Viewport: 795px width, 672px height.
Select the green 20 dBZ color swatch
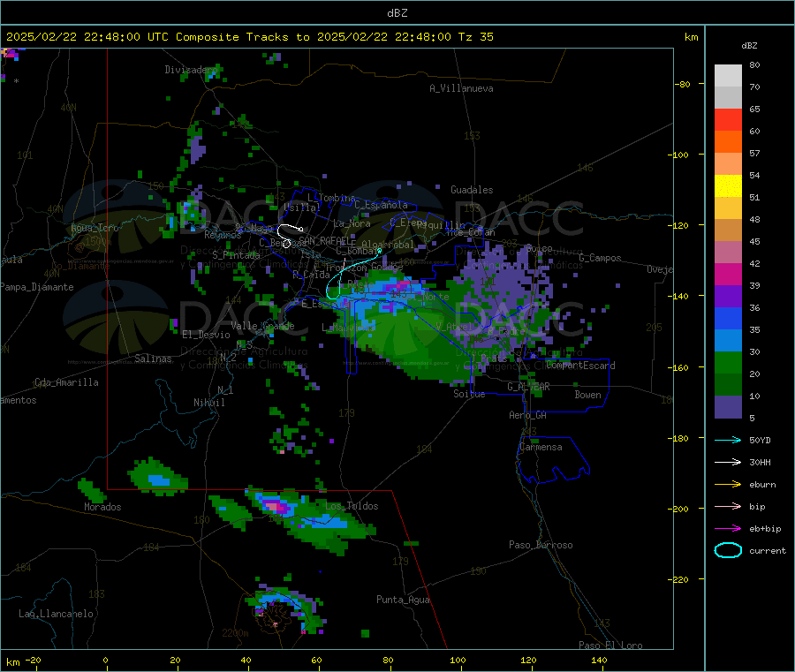728,362
